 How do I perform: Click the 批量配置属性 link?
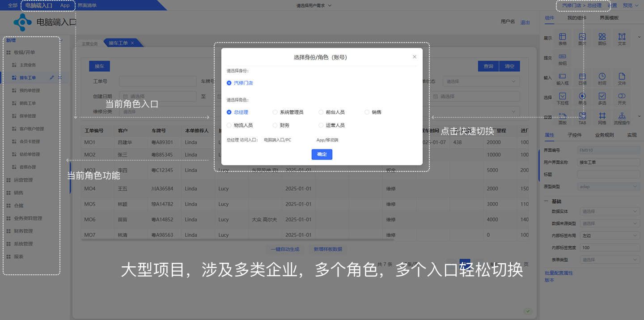point(559,273)
